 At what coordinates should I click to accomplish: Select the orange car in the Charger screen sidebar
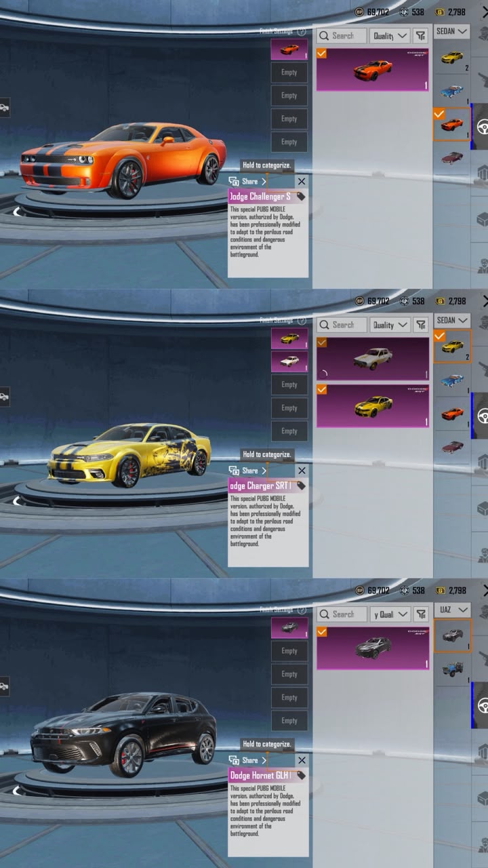coord(452,414)
